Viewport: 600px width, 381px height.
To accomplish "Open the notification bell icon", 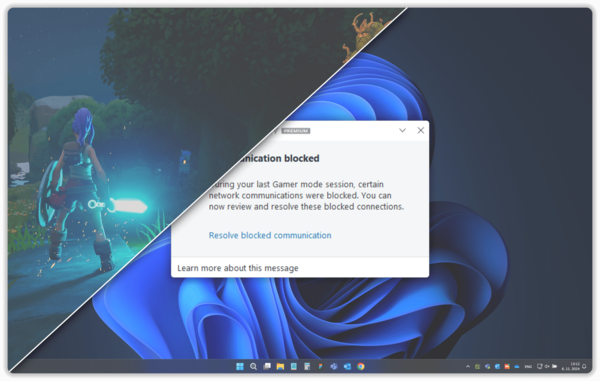I will click(584, 366).
